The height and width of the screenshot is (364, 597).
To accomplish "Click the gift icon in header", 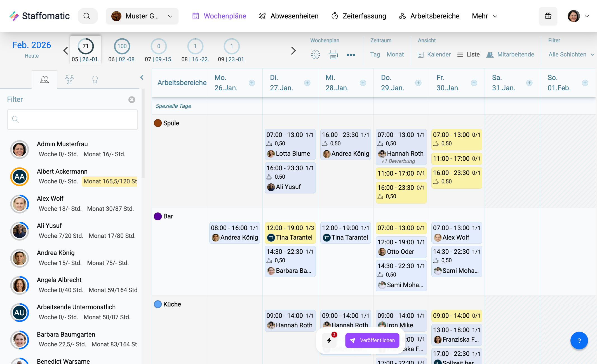I will pos(548,16).
